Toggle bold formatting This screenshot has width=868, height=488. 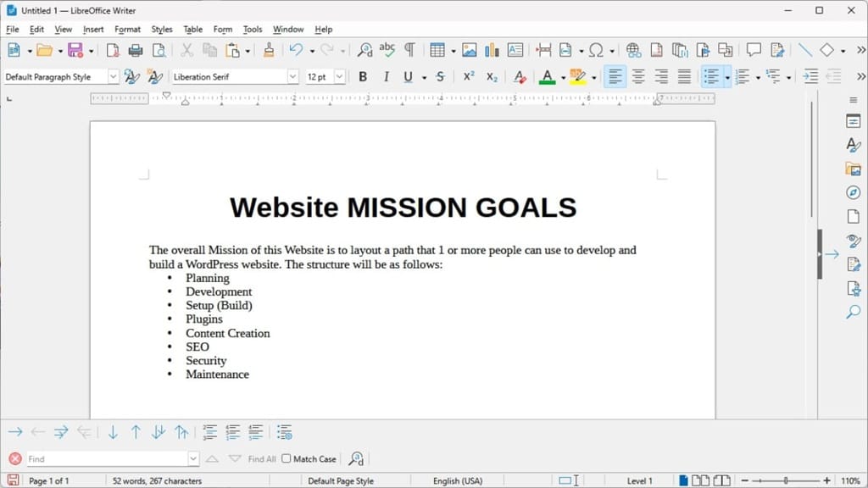tap(363, 76)
